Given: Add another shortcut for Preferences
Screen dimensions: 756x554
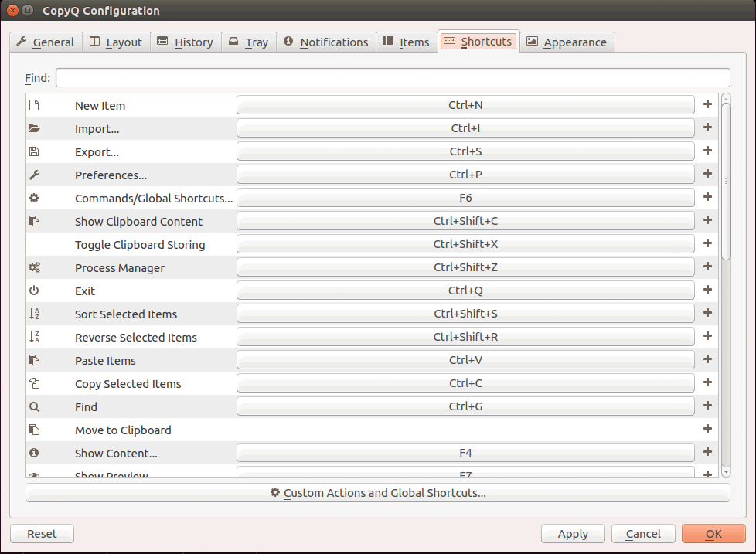Looking at the screenshot, I should pos(707,173).
